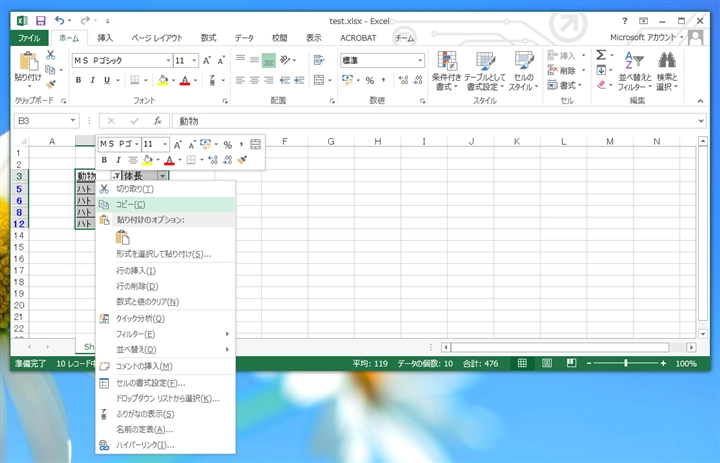
Task: Switch to Page Layout view icon in status bar
Action: tap(547, 363)
